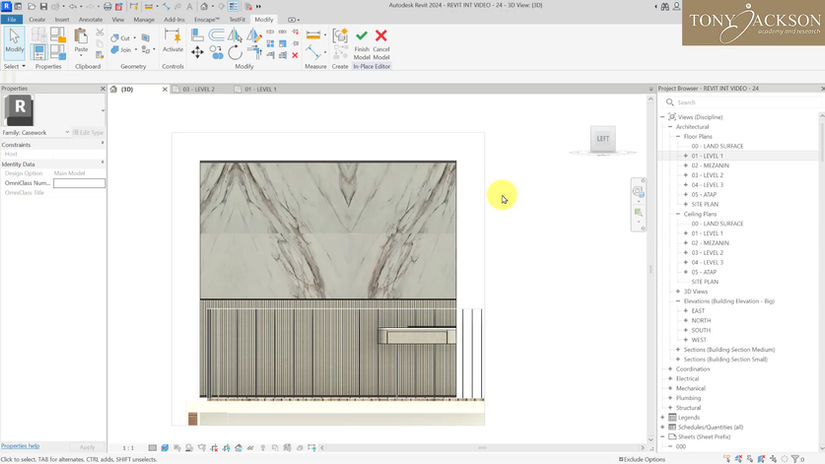This screenshot has height=464, width=825.
Task: Click the view scale 1 : 1 button
Action: click(x=128, y=448)
